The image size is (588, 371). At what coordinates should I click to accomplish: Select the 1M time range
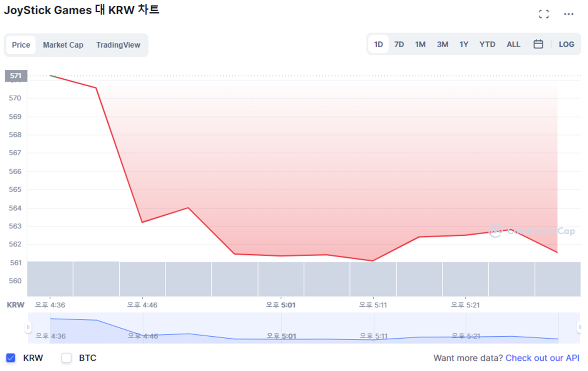420,44
